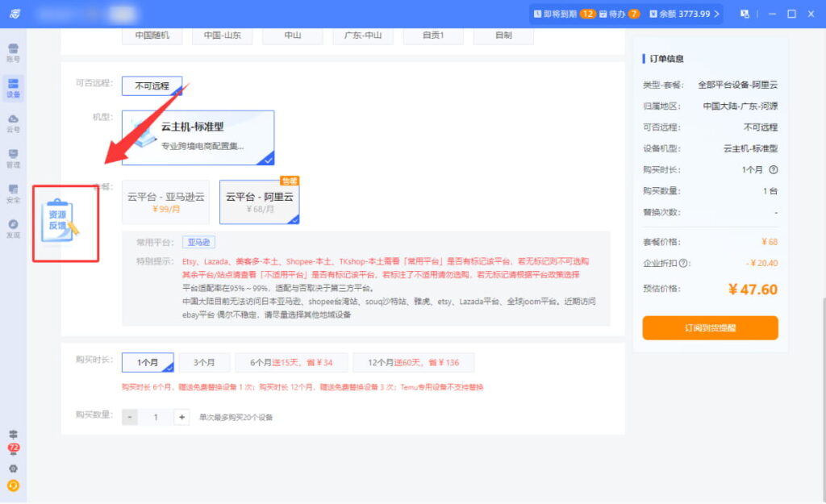The image size is (826, 504).
Task: Click the estimated price ¥47.60
Action: click(x=753, y=289)
